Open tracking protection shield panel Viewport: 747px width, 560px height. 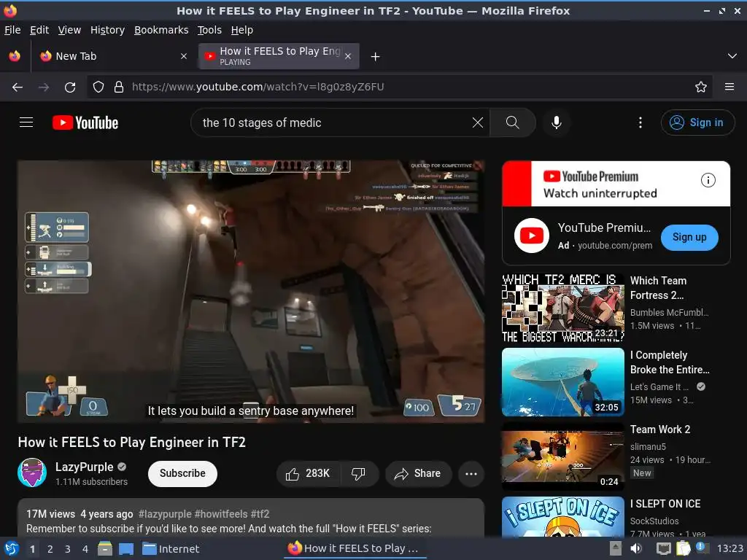(x=98, y=87)
